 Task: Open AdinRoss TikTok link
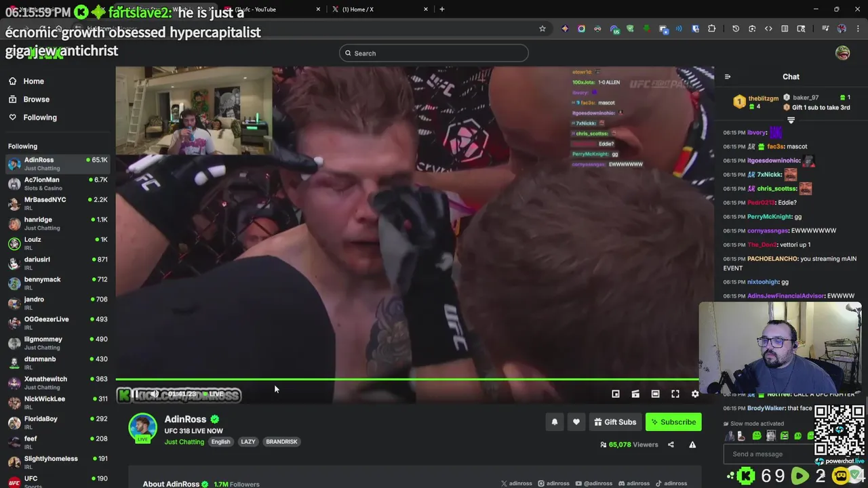tap(671, 483)
